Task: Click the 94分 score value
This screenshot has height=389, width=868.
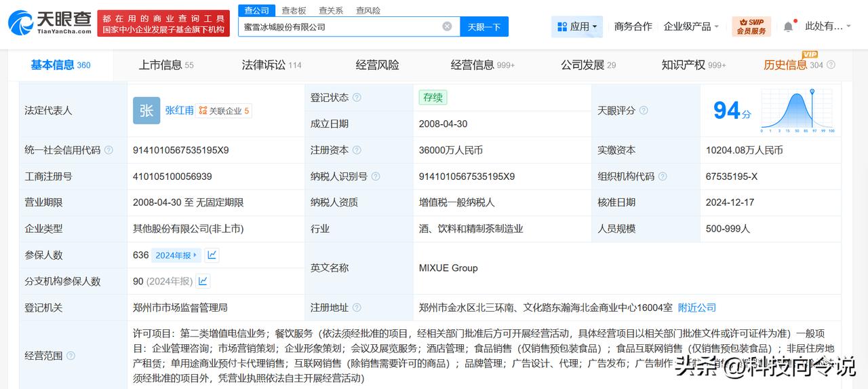Action: tap(732, 111)
